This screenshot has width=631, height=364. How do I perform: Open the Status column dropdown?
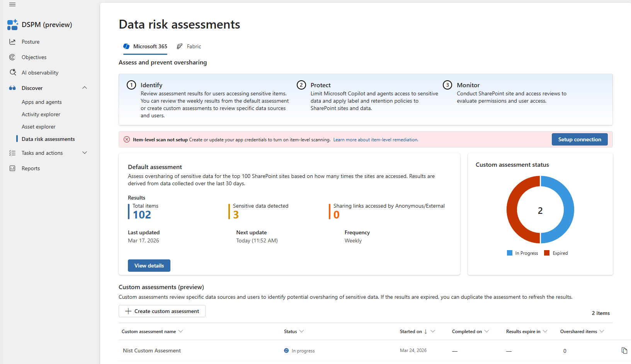pos(302,332)
